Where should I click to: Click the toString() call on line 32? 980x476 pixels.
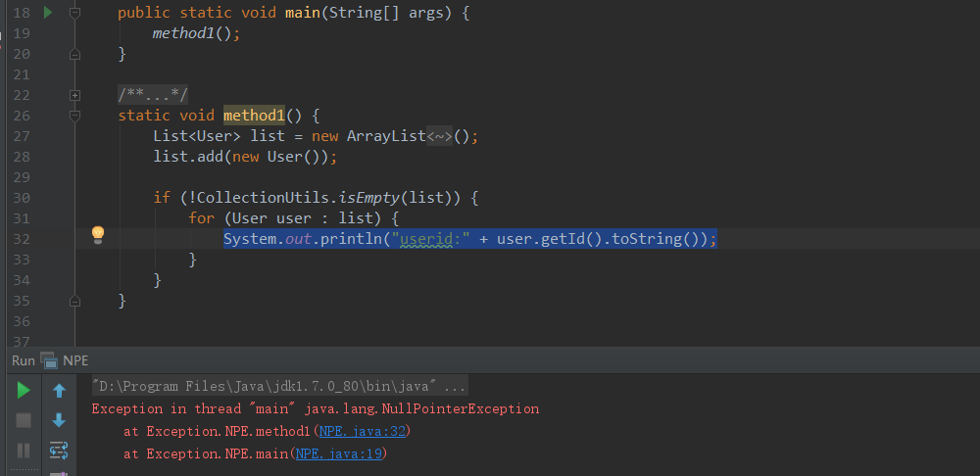coord(656,239)
